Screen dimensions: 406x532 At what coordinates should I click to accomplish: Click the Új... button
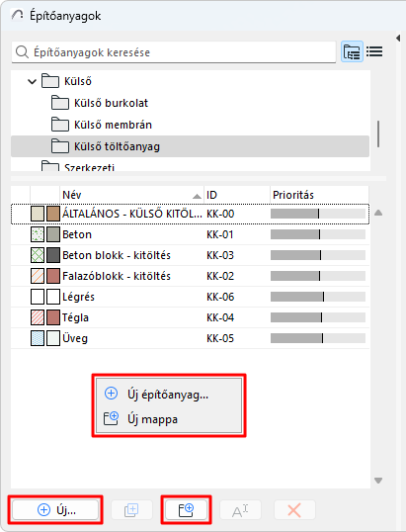(55, 510)
